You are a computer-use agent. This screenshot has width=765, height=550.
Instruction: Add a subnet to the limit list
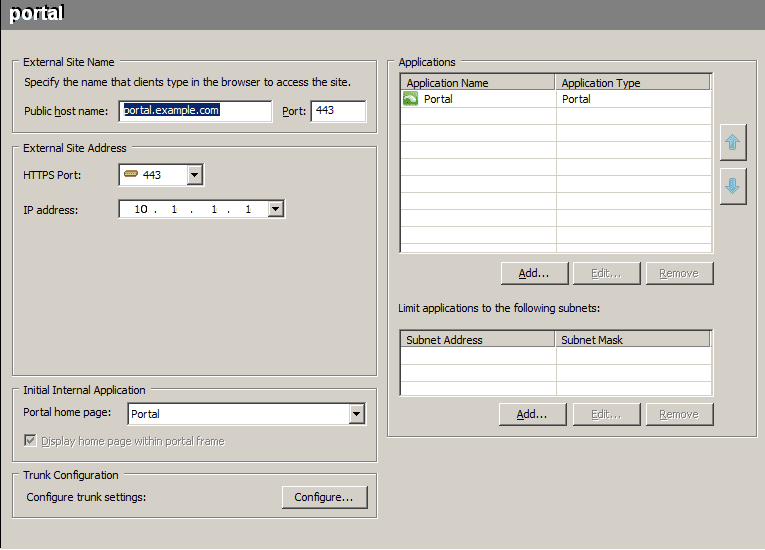point(532,414)
